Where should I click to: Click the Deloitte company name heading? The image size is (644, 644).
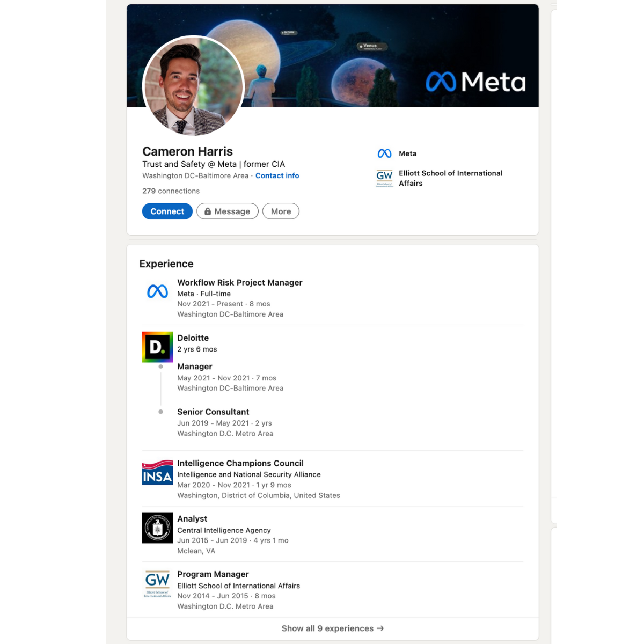click(x=193, y=338)
